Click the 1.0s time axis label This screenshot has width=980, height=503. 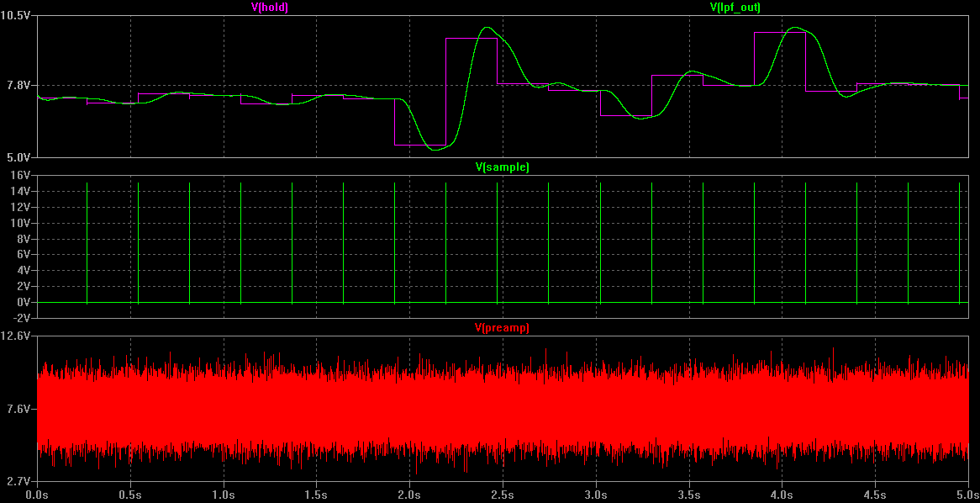click(x=224, y=495)
